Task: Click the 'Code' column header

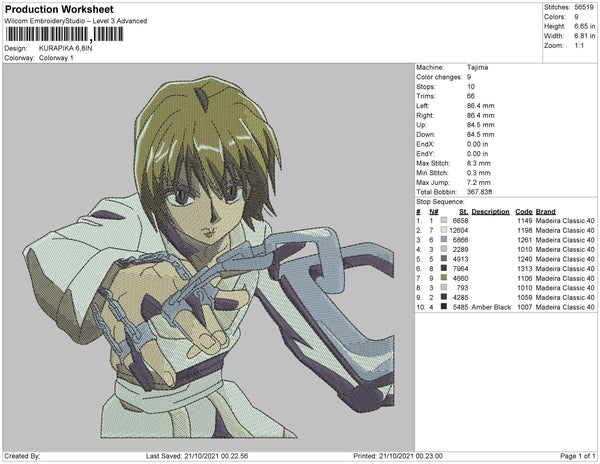Action: coord(524,212)
